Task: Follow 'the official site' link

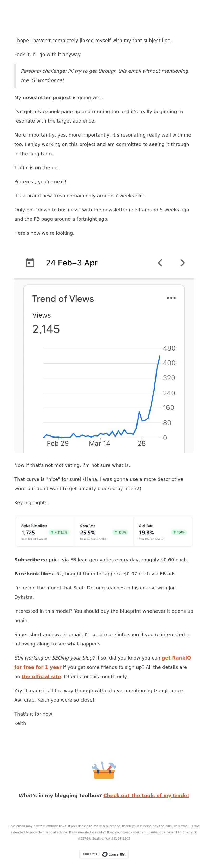Action: 41,677
